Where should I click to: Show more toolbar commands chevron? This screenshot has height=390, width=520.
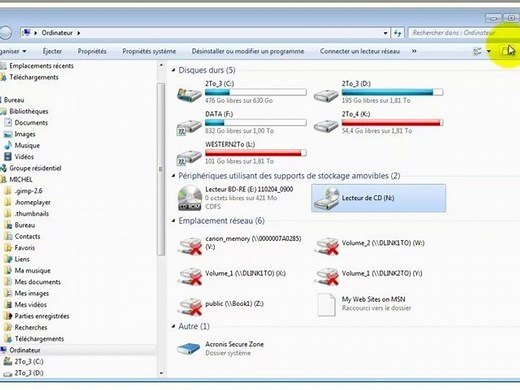[414, 51]
